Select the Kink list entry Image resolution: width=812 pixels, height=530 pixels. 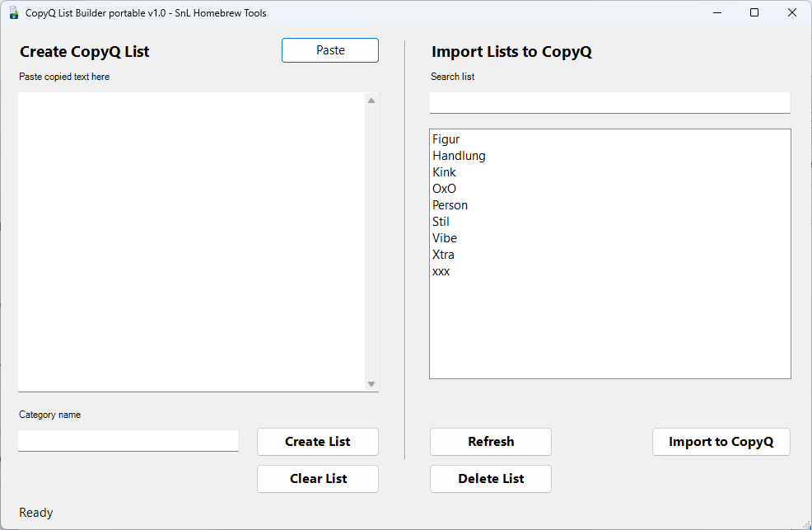[x=610, y=172]
